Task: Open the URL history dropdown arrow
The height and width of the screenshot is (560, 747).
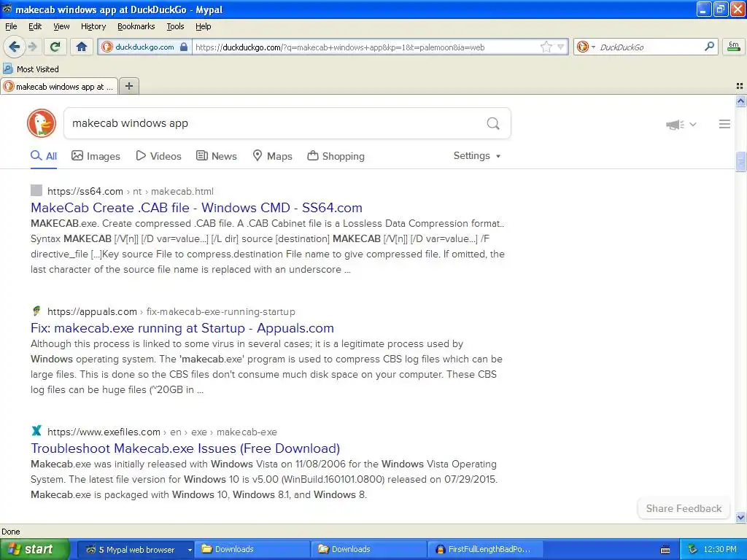Action: pos(561,47)
